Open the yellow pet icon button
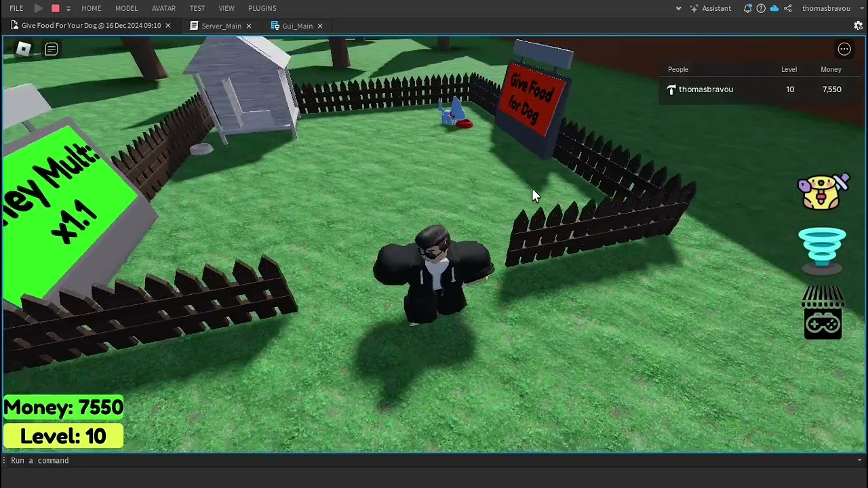 823,192
